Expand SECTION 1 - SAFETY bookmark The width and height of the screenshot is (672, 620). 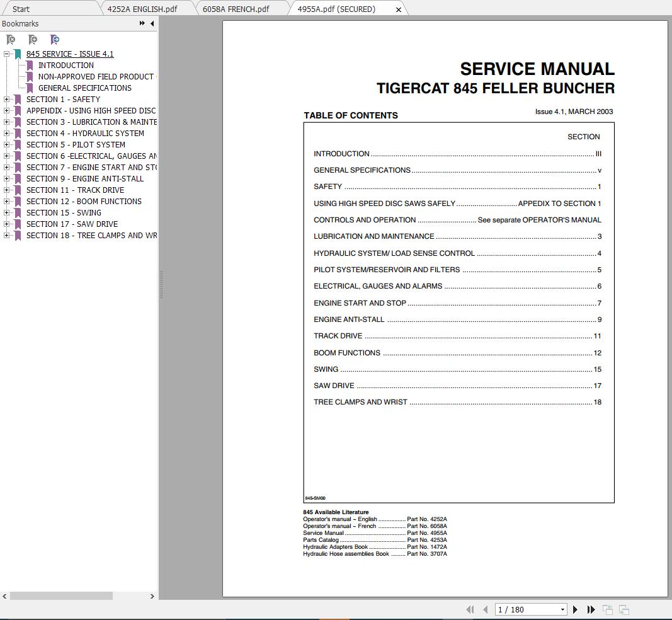[x=6, y=100]
